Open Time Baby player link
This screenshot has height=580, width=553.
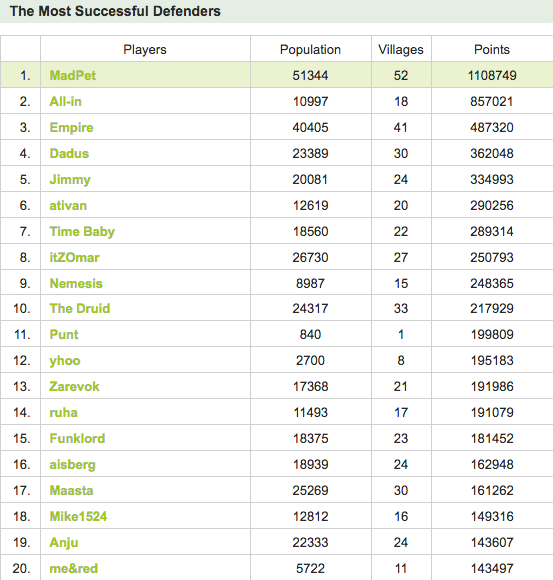82,232
